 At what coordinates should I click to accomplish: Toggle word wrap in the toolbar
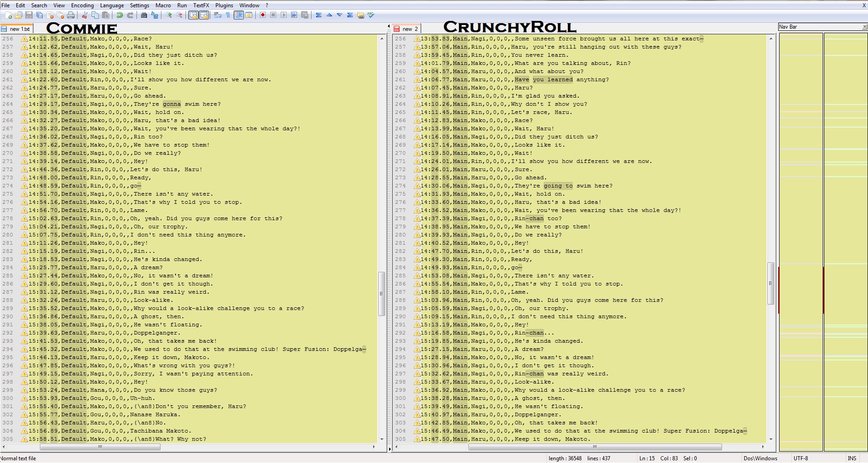tap(218, 15)
